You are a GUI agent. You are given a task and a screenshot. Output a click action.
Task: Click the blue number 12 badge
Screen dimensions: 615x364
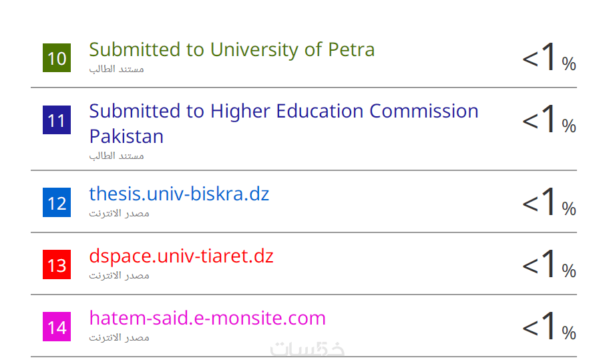click(x=57, y=202)
